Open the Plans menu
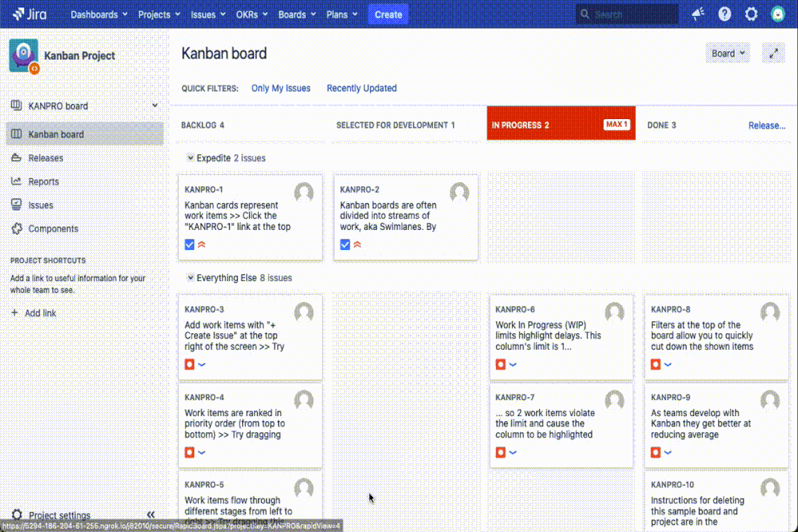 (339, 14)
